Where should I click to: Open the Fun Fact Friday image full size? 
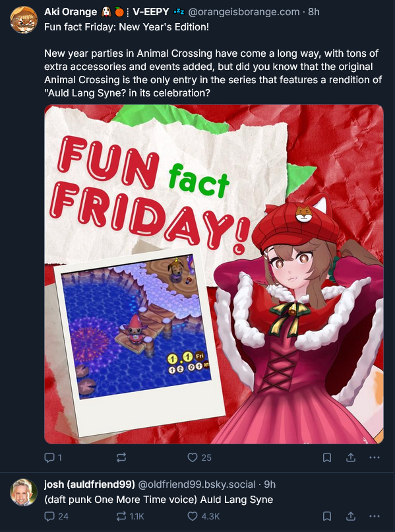click(x=214, y=274)
